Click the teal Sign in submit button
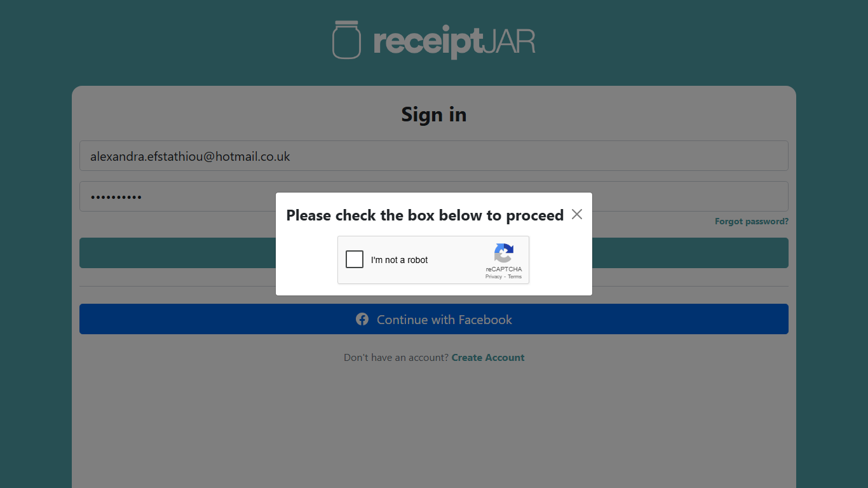The height and width of the screenshot is (488, 868). pos(434,253)
